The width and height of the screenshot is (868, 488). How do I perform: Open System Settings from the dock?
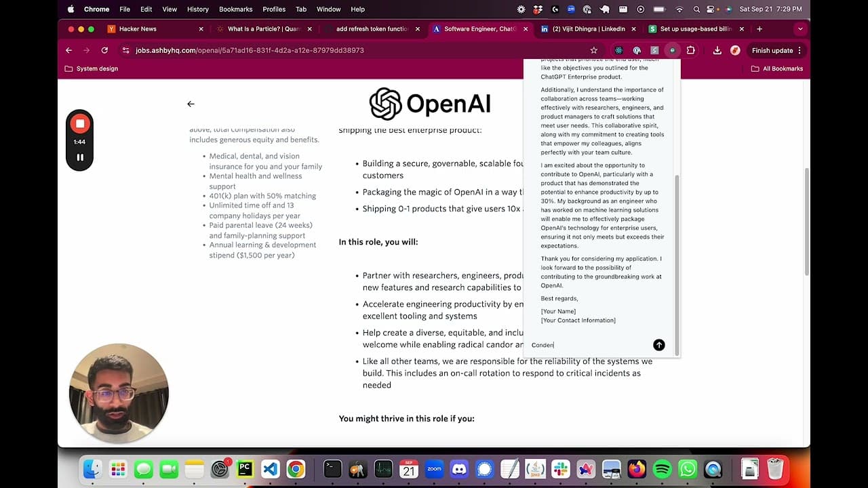coord(220,469)
